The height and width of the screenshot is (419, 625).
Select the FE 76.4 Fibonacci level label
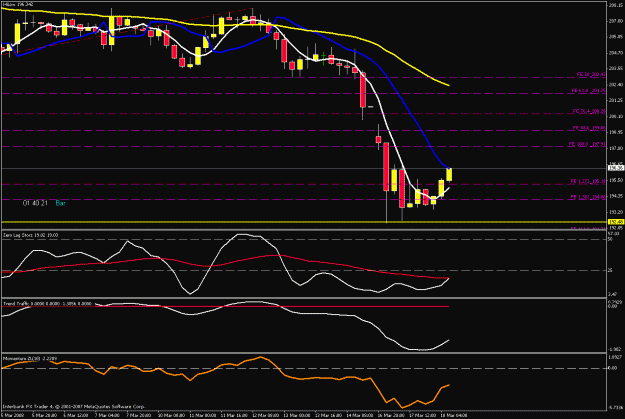pyautogui.click(x=589, y=111)
